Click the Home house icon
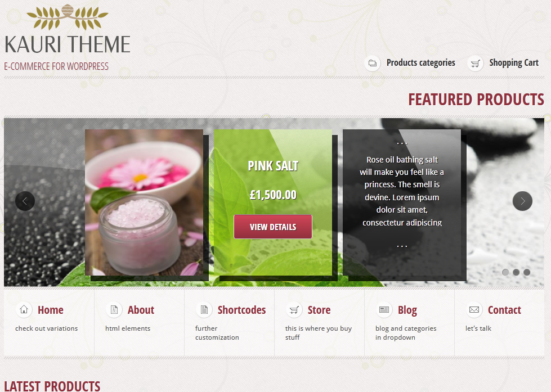The image size is (551, 392). coord(24,310)
